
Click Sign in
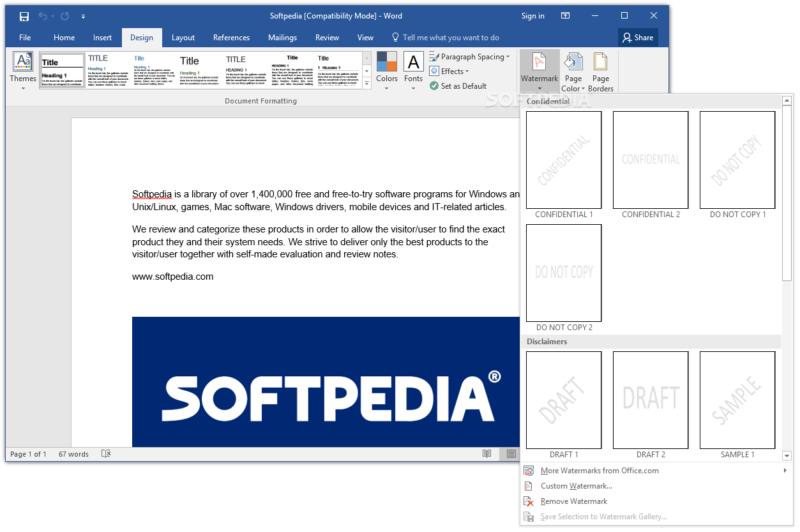[533, 16]
